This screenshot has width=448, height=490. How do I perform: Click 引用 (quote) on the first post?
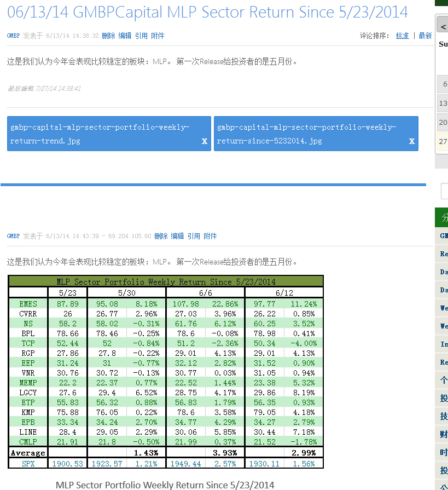pos(141,36)
